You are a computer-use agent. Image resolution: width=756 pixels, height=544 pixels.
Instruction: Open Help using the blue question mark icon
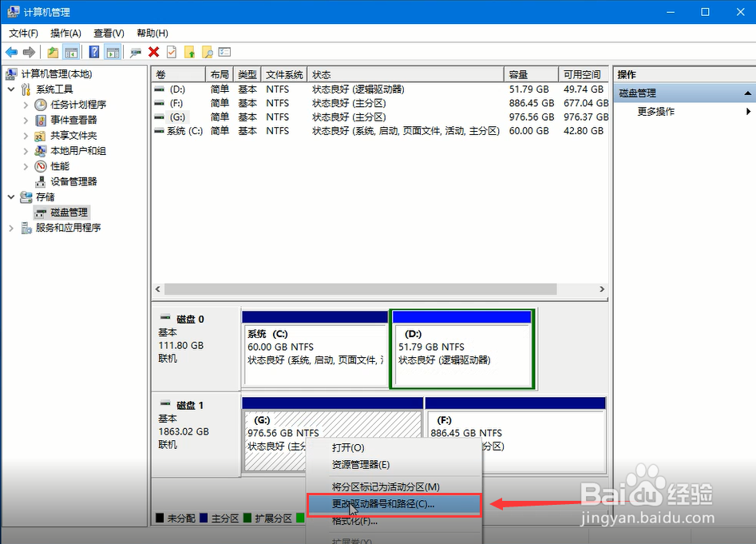93,52
